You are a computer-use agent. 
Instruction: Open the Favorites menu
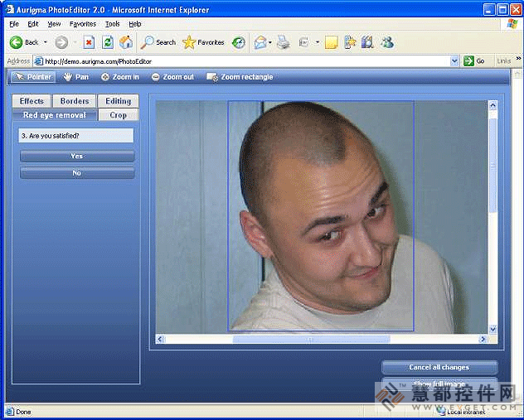click(x=83, y=24)
